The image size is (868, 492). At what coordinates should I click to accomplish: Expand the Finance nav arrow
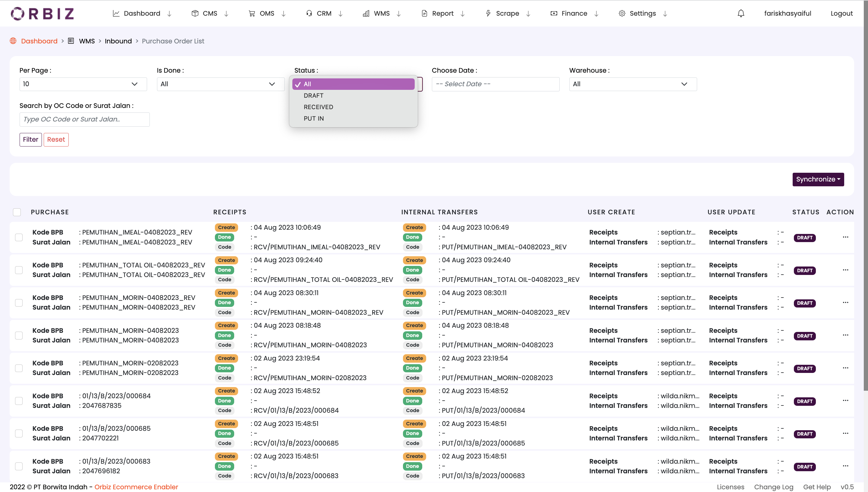[x=596, y=14]
